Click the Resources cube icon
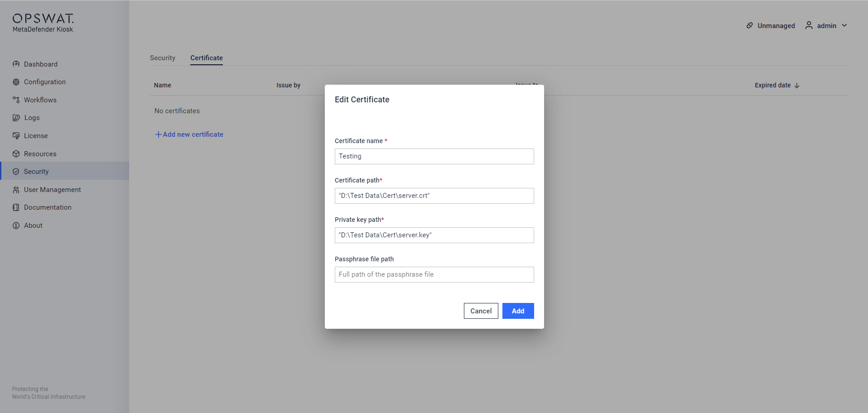This screenshot has height=413, width=868. click(x=16, y=154)
